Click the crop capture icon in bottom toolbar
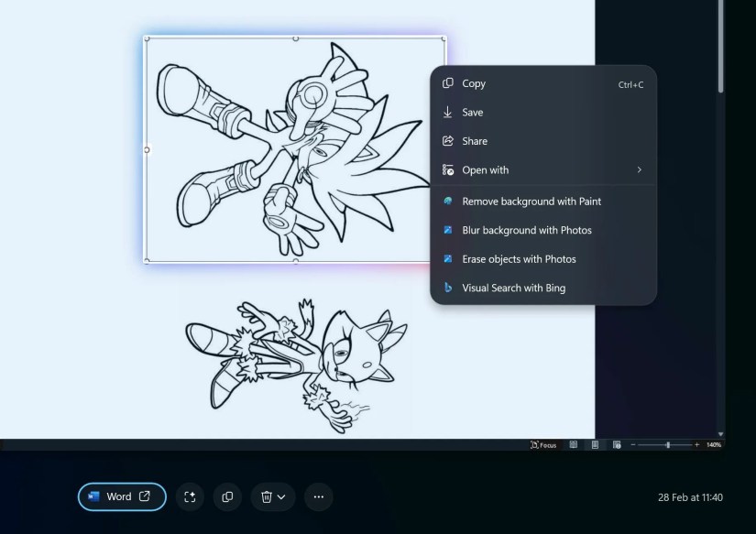Image resolution: width=756 pixels, height=534 pixels. (x=189, y=496)
